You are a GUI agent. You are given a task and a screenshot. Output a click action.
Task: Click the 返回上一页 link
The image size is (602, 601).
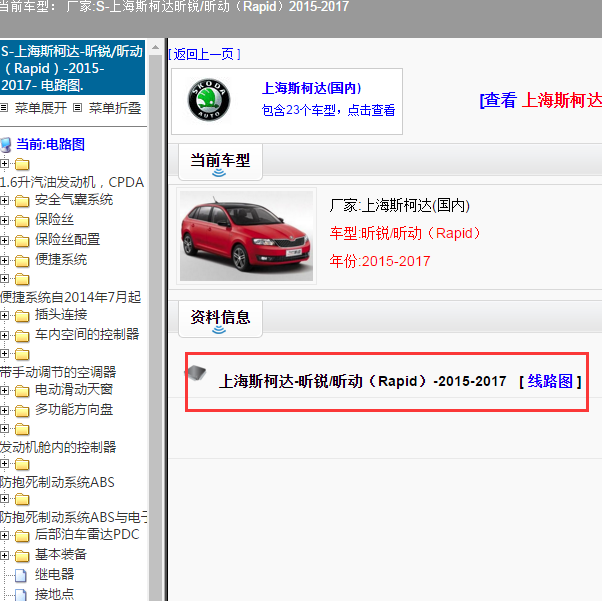pos(204,54)
